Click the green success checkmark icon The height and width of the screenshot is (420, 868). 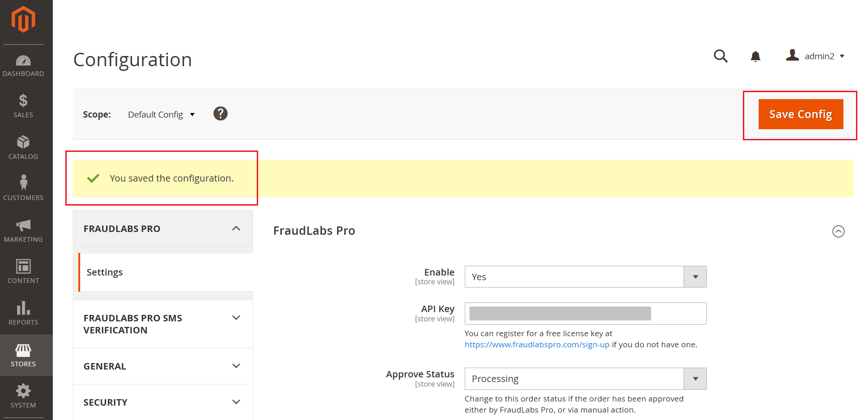coord(93,178)
